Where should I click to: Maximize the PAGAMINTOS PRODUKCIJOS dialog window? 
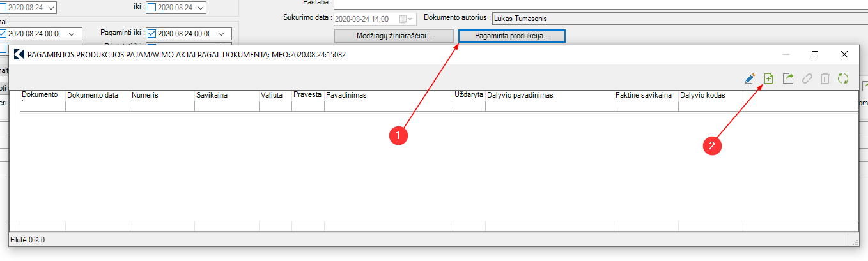click(815, 54)
